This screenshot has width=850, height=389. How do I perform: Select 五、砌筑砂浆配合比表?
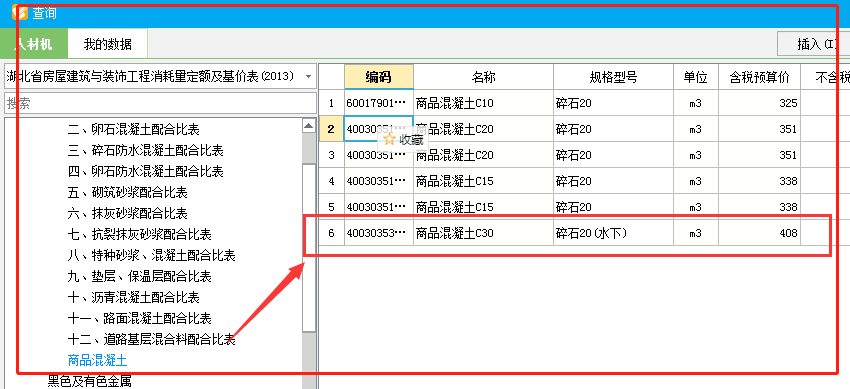pyautogui.click(x=127, y=192)
